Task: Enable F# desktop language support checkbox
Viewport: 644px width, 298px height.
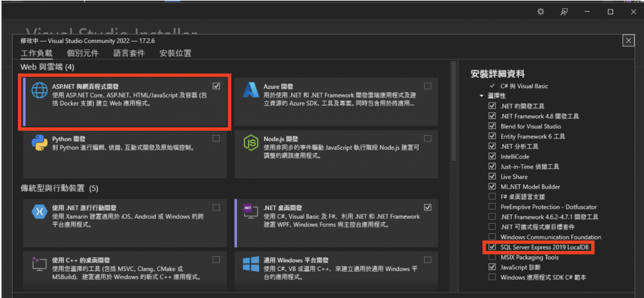Action: [x=492, y=197]
